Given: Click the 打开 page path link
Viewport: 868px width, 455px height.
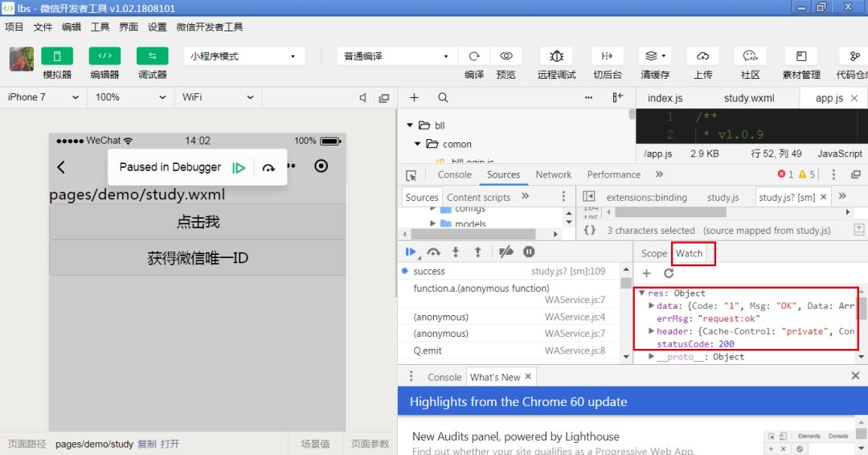Looking at the screenshot, I should pos(170,444).
